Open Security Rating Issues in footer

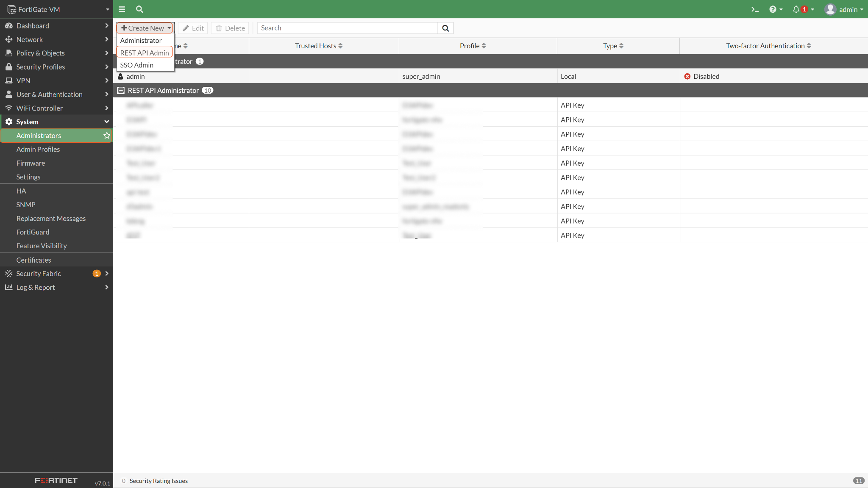coord(159,481)
